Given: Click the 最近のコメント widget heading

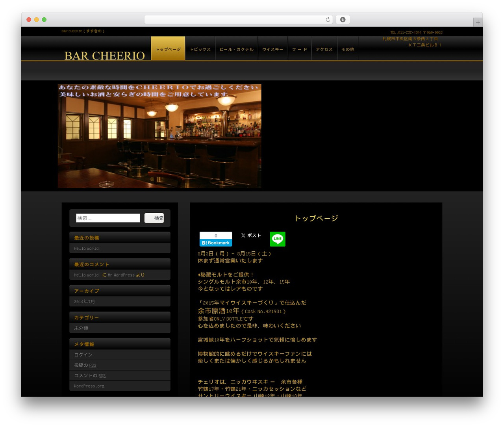Looking at the screenshot, I should click(x=91, y=264).
